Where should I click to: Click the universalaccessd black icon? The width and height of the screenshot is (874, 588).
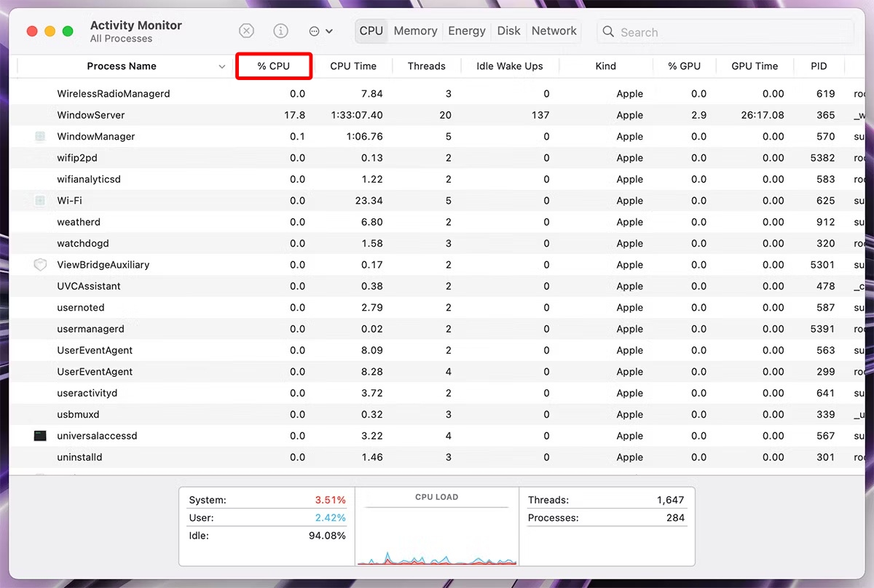point(40,436)
